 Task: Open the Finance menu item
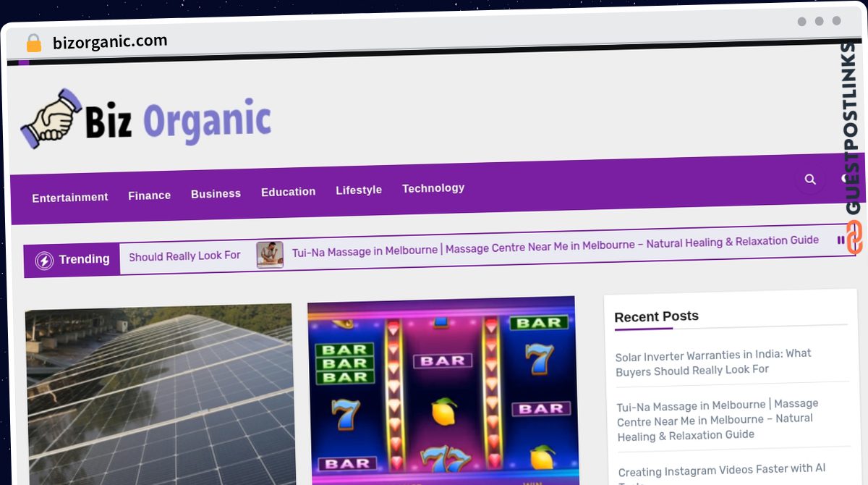click(x=150, y=195)
